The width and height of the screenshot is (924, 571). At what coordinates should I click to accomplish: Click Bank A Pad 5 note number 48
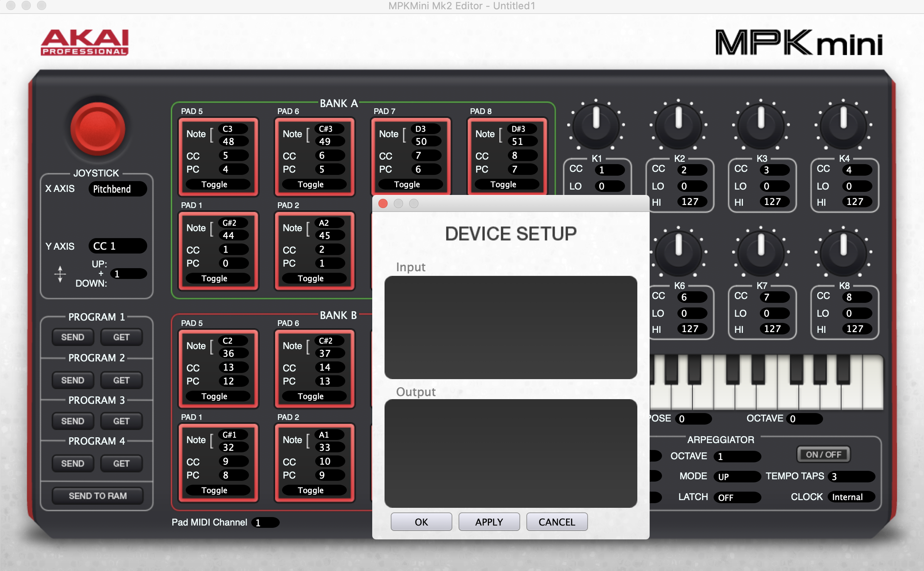(233, 141)
